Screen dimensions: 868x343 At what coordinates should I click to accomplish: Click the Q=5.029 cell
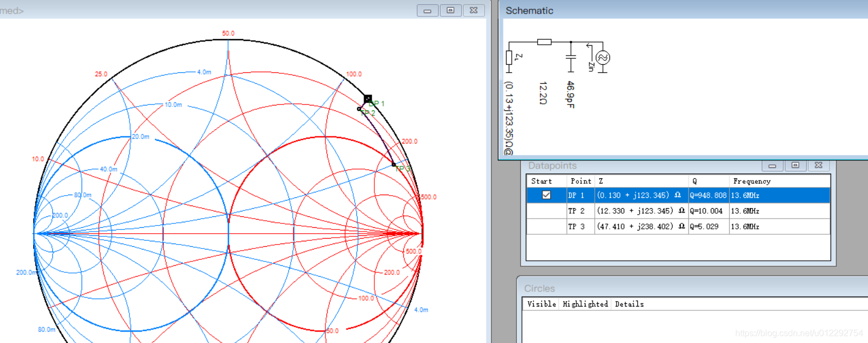coord(709,227)
